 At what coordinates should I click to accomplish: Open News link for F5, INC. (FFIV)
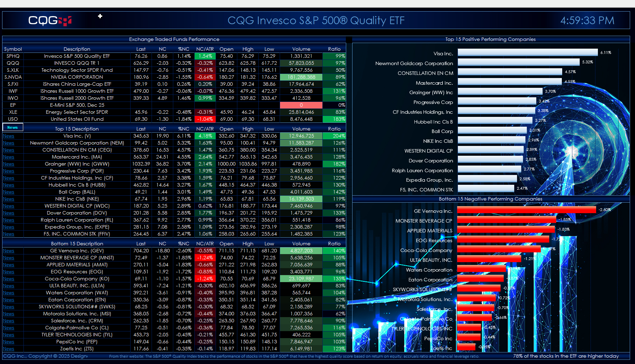(x=9, y=234)
